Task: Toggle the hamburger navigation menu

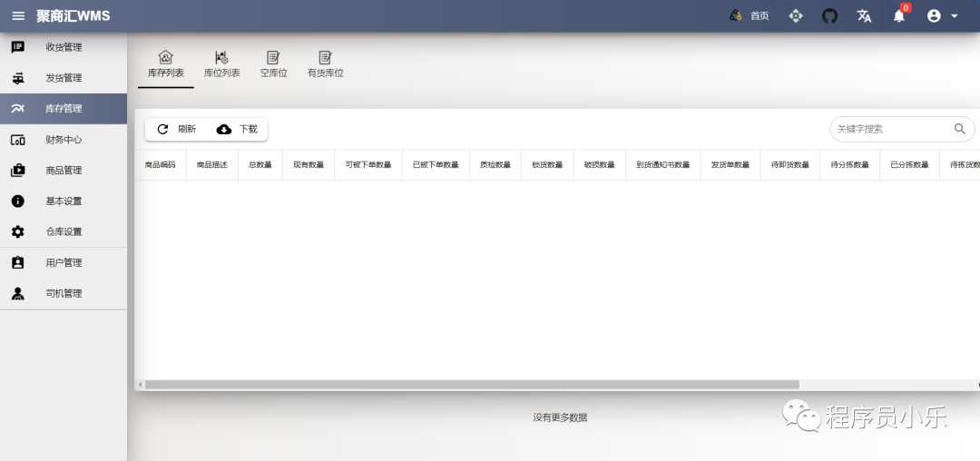Action: click(x=18, y=15)
